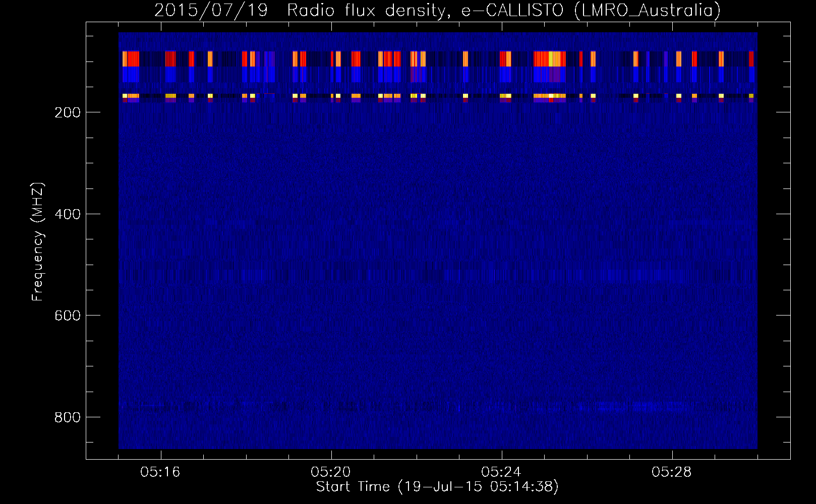Viewport: 816px width, 504px height.
Task: Click the '05:20' time tick label
Action: tap(331, 472)
